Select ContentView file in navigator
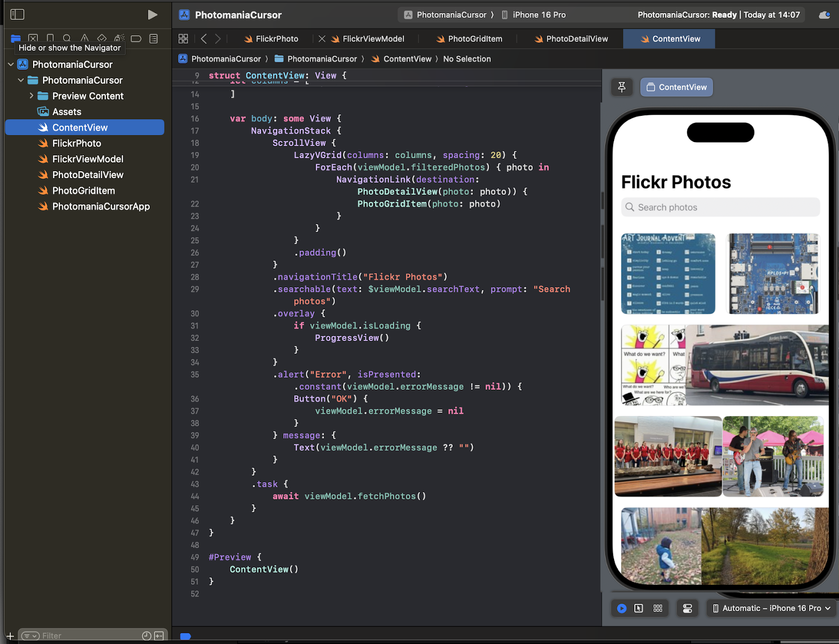Image resolution: width=839 pixels, height=644 pixels. (85, 127)
